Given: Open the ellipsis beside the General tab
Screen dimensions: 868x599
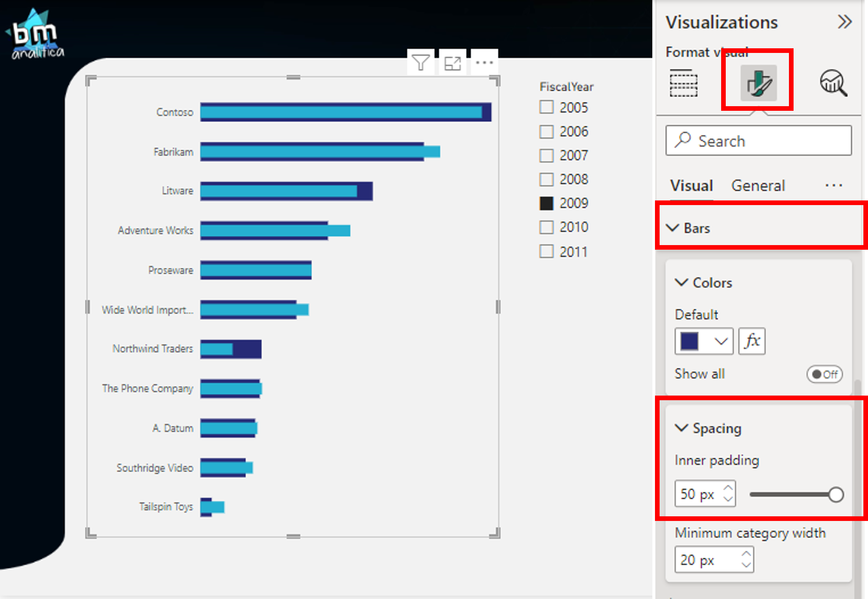Looking at the screenshot, I should tap(834, 186).
